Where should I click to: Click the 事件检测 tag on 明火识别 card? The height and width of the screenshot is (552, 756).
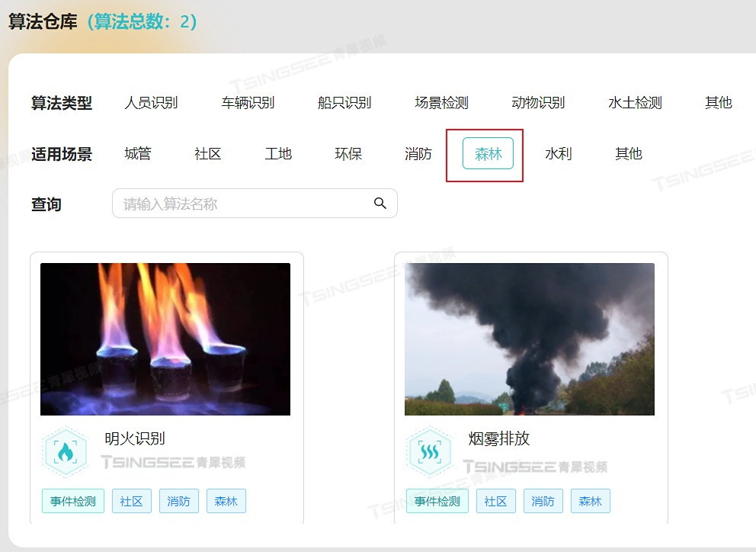tap(73, 501)
